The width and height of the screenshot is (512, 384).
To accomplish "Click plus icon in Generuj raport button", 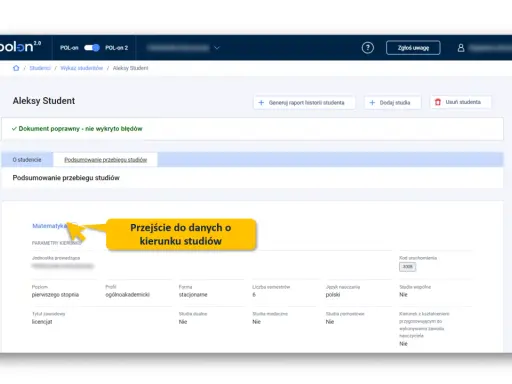I will pos(261,103).
